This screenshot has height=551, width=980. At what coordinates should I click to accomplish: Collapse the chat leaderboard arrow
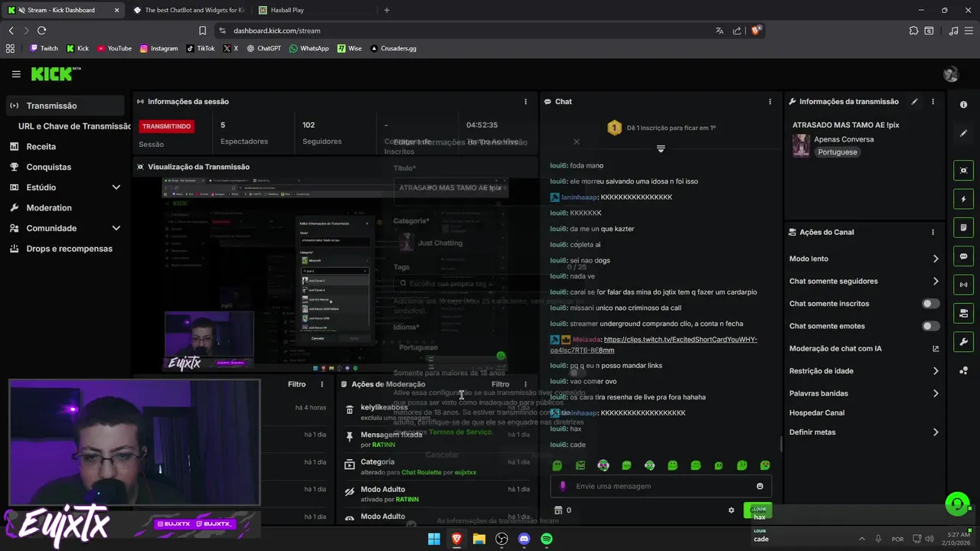tap(661, 148)
